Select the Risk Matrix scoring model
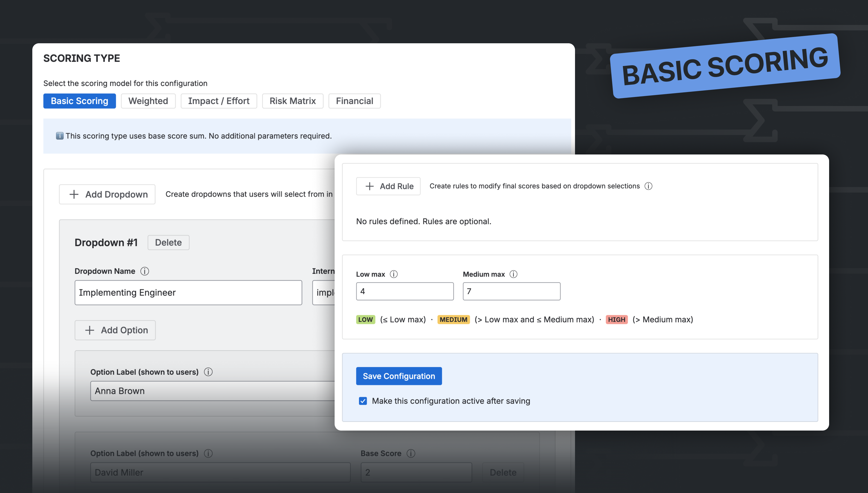This screenshot has width=868, height=493. [x=292, y=101]
